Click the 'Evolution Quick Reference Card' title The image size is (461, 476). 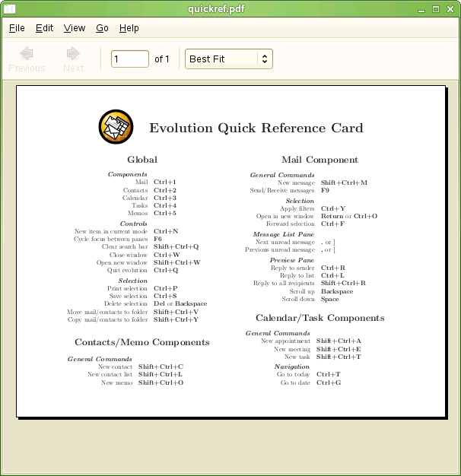(x=256, y=129)
